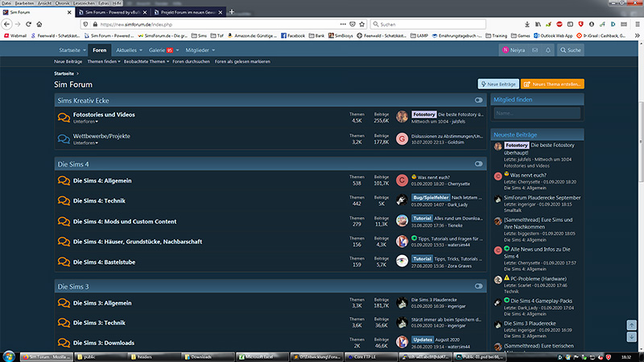Open the Neiyra user account link
Screen dimensions: 644x362
point(514,50)
